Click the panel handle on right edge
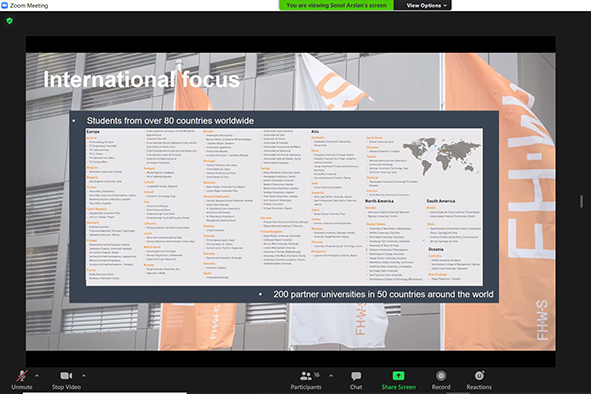Image resolution: width=591 pixels, height=394 pixels. (x=581, y=201)
